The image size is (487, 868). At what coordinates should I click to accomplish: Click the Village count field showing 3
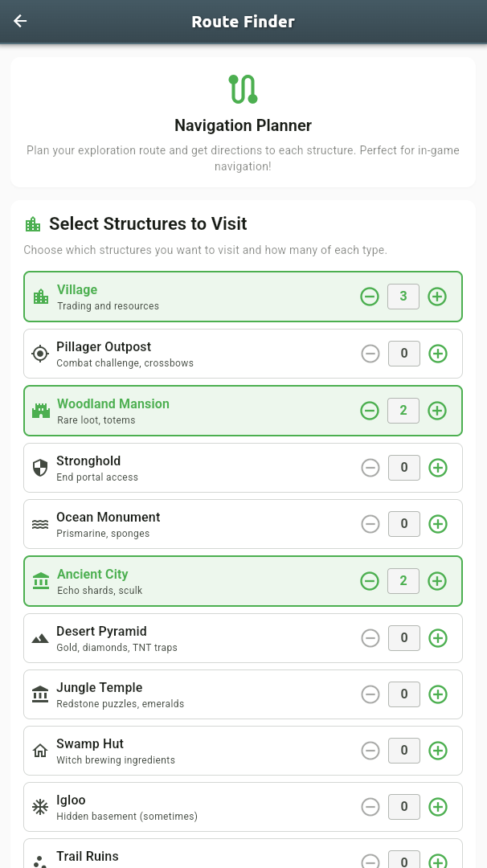pyautogui.click(x=403, y=296)
